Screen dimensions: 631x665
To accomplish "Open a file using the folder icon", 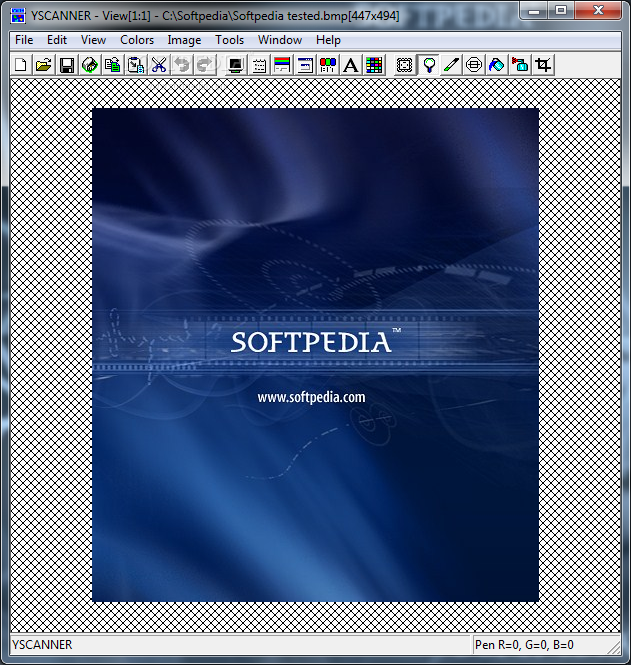I will click(x=44, y=65).
